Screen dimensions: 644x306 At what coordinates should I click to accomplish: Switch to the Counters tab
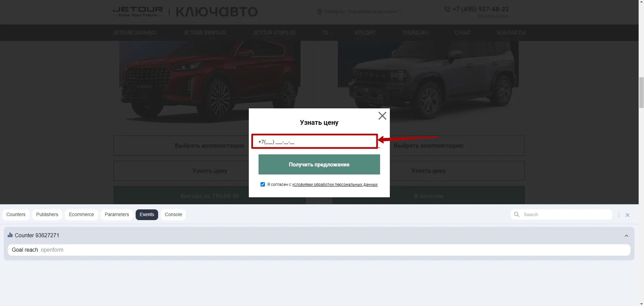[x=16, y=215]
